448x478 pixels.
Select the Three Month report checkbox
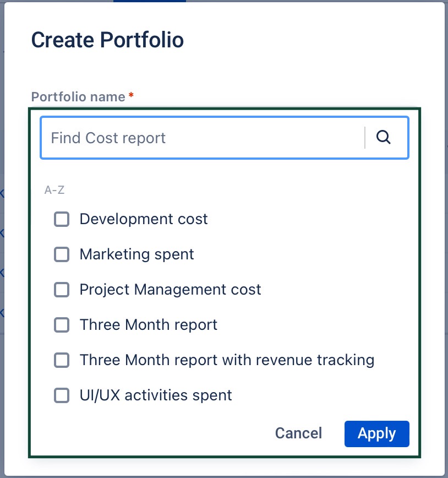62,325
